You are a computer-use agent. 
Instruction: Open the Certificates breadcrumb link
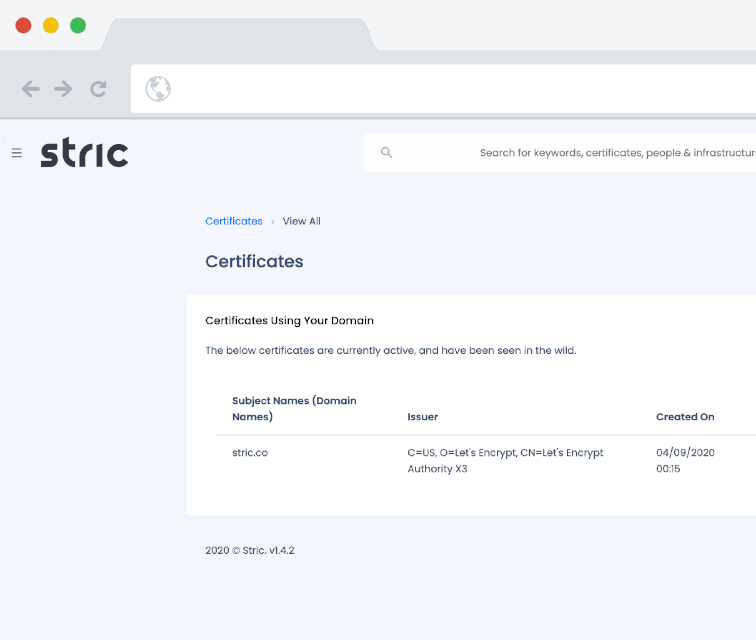[233, 221]
